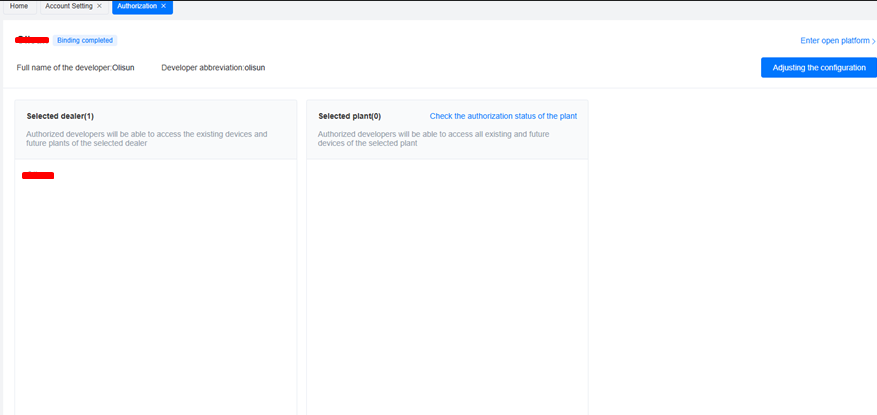877x415 pixels.
Task: Check the authorization status of the plant
Action: click(503, 116)
